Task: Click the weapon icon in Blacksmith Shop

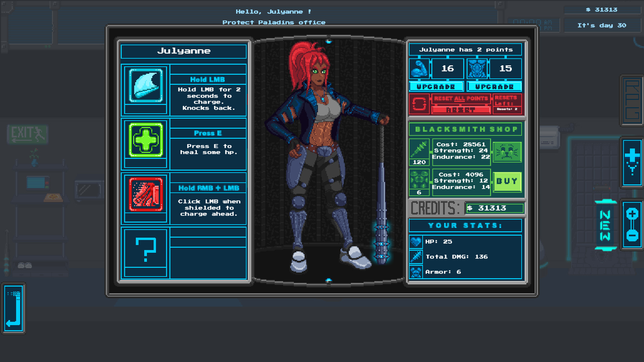Action: pyautogui.click(x=419, y=150)
